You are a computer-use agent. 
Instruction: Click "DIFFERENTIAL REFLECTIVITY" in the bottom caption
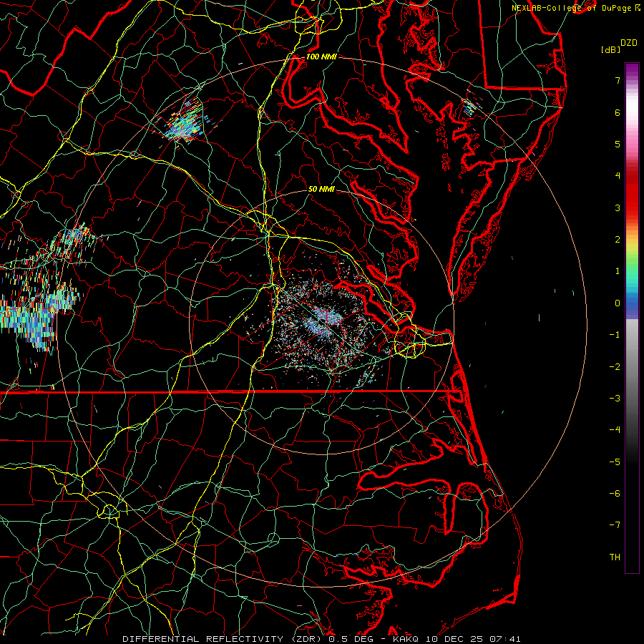click(x=203, y=639)
